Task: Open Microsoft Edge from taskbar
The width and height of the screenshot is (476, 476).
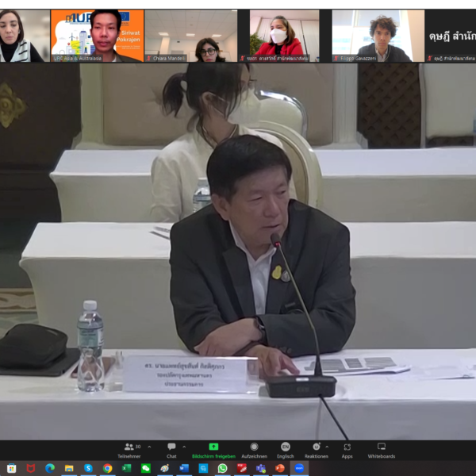Action: click(x=50, y=468)
